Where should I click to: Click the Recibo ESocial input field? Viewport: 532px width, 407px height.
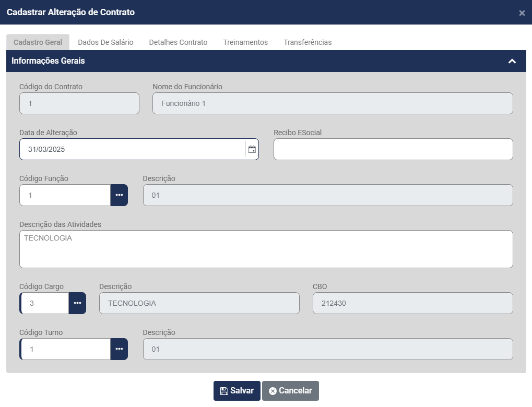(x=393, y=149)
